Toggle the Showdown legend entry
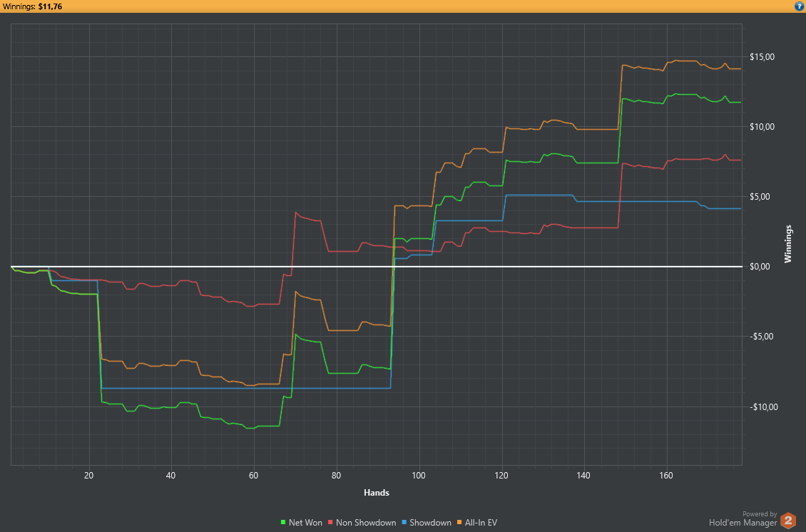Image resolution: width=806 pixels, height=532 pixels. pos(426,522)
